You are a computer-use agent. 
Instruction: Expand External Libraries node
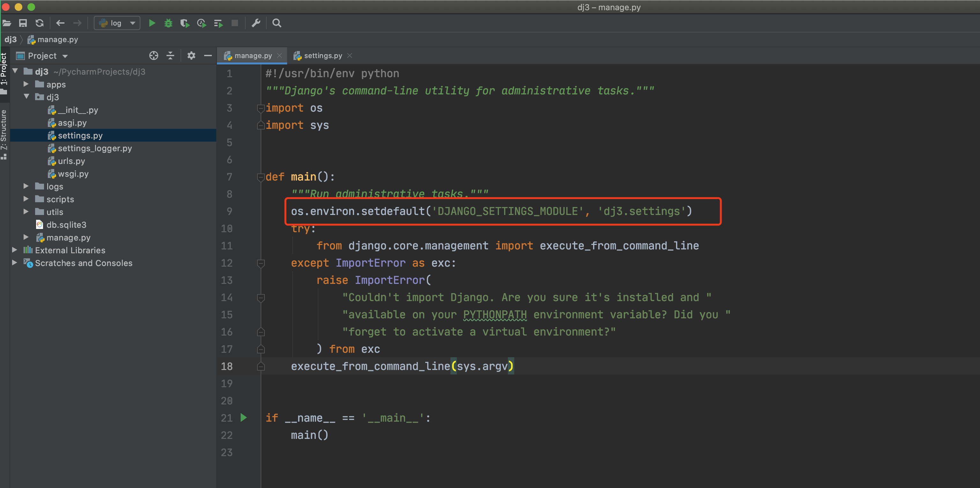[14, 250]
